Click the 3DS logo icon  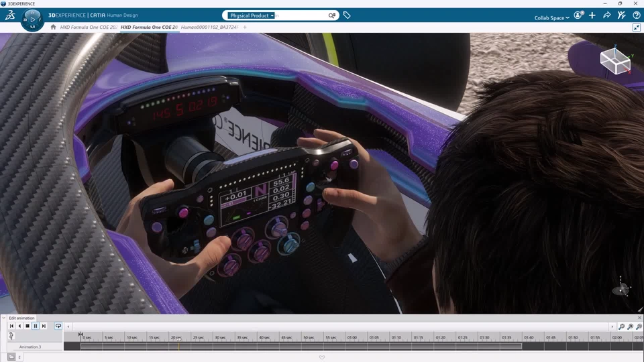10,15
